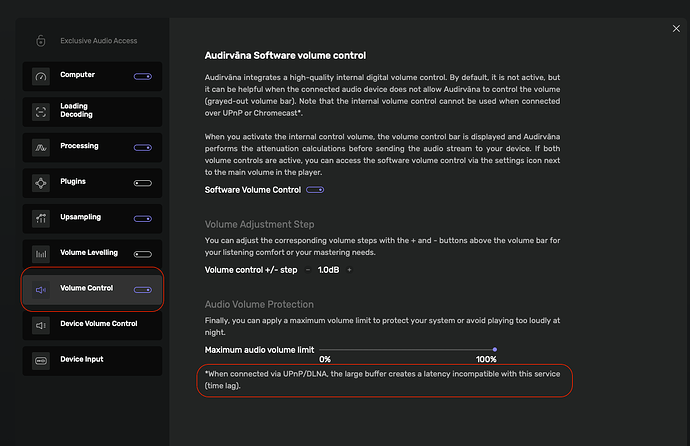Click the 1.0dB volume step value
690x446 pixels.
(328, 270)
